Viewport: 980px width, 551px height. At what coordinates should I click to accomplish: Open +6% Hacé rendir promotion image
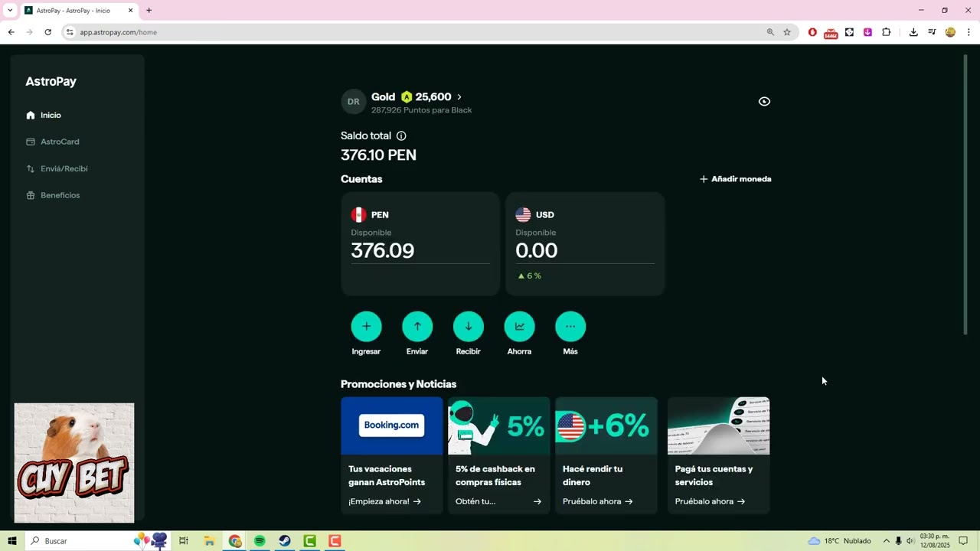click(x=606, y=425)
